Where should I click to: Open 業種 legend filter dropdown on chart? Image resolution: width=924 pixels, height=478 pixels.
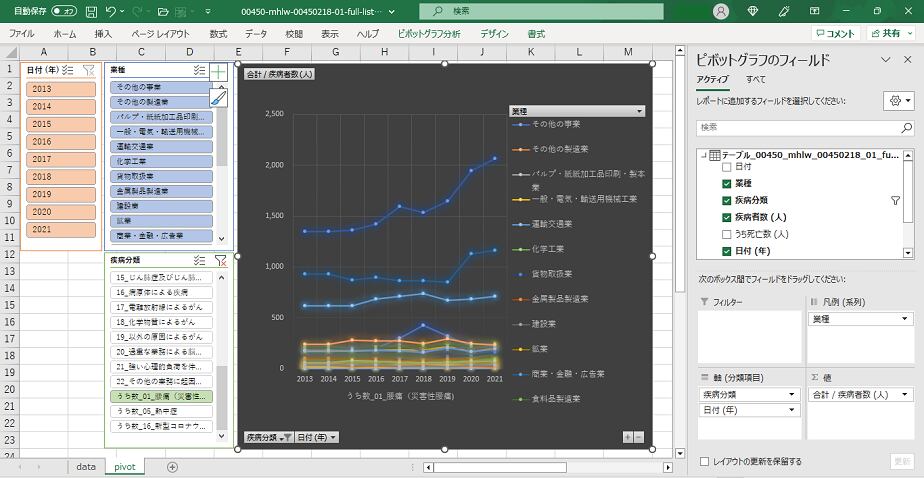[x=639, y=111]
